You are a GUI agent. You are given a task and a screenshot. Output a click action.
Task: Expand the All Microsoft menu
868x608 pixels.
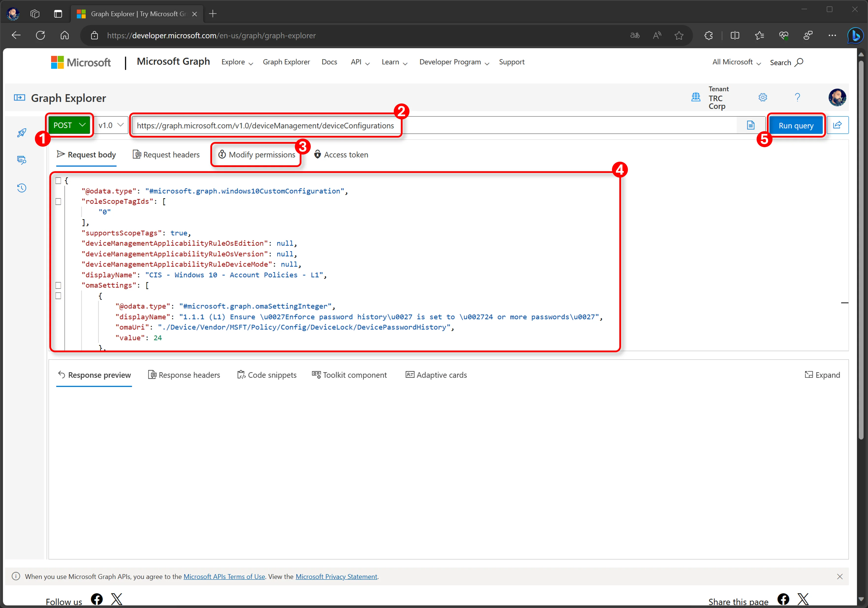(x=736, y=62)
